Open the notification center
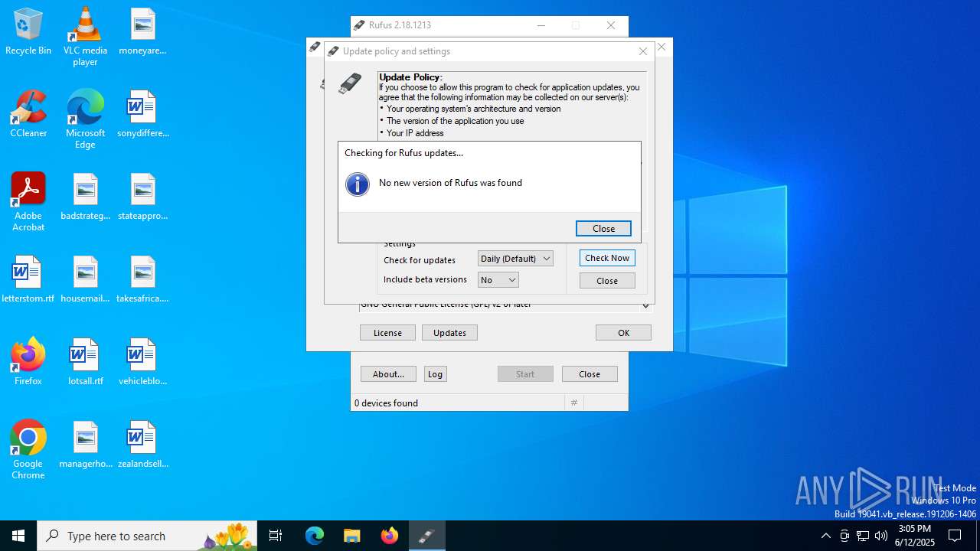This screenshot has height=551, width=980. pos(955,536)
